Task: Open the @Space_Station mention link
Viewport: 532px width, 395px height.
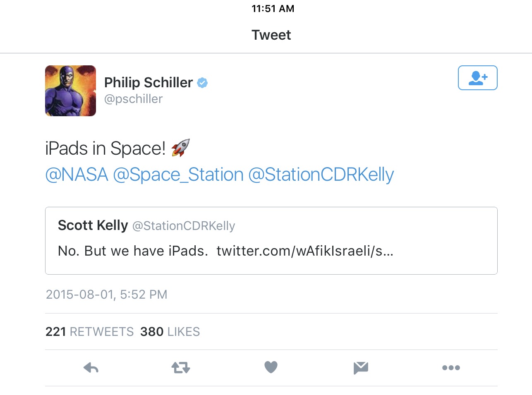Action: point(178,175)
